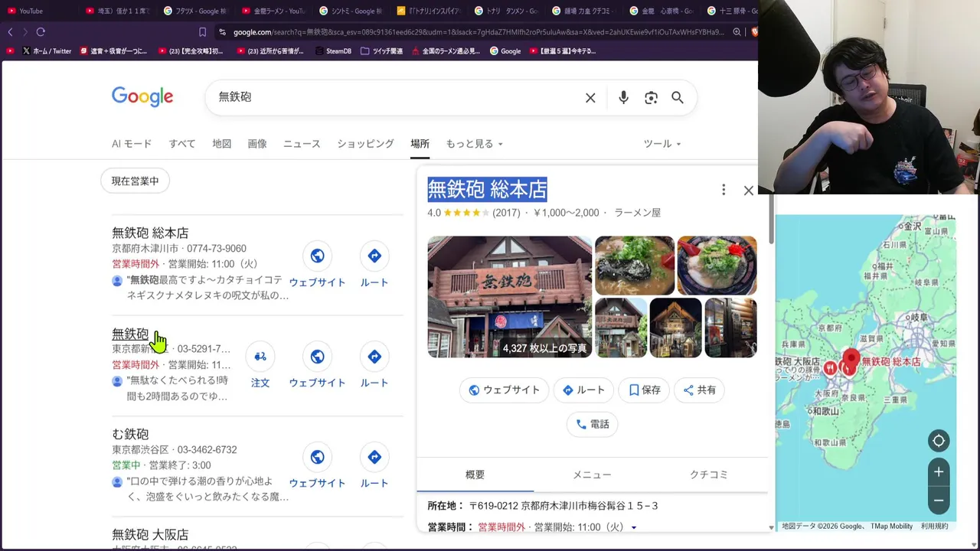Click 電話 button in place panel
Viewport: 980px width, 551px height.
tap(593, 424)
